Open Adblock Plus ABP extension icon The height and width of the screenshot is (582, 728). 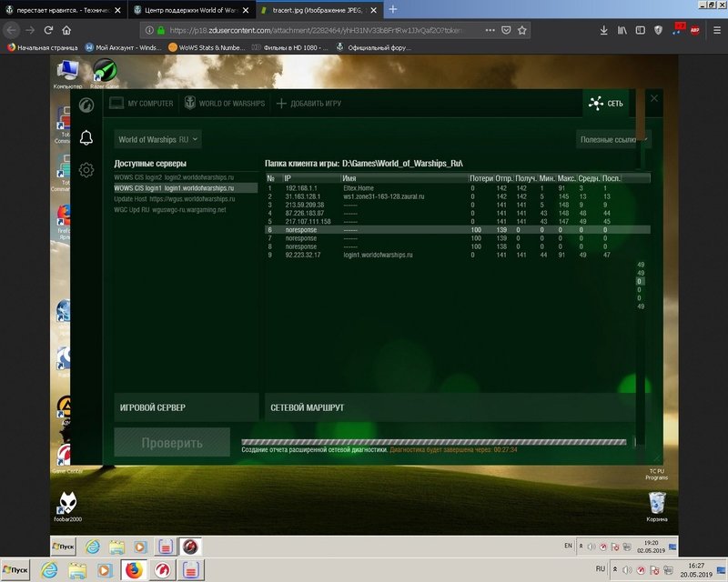(x=694, y=30)
